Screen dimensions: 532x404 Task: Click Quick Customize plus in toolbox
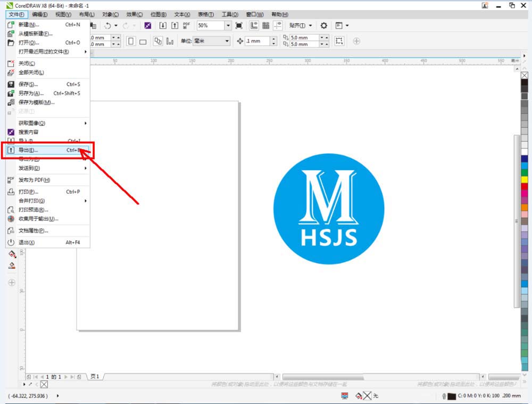pyautogui.click(x=12, y=283)
